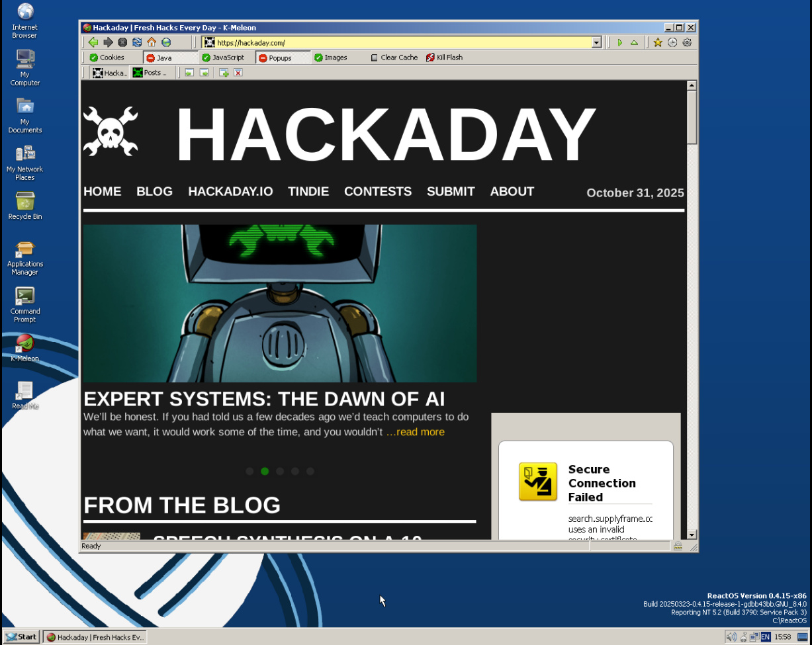
Task: Click the Clear Cache button
Action: tap(394, 58)
